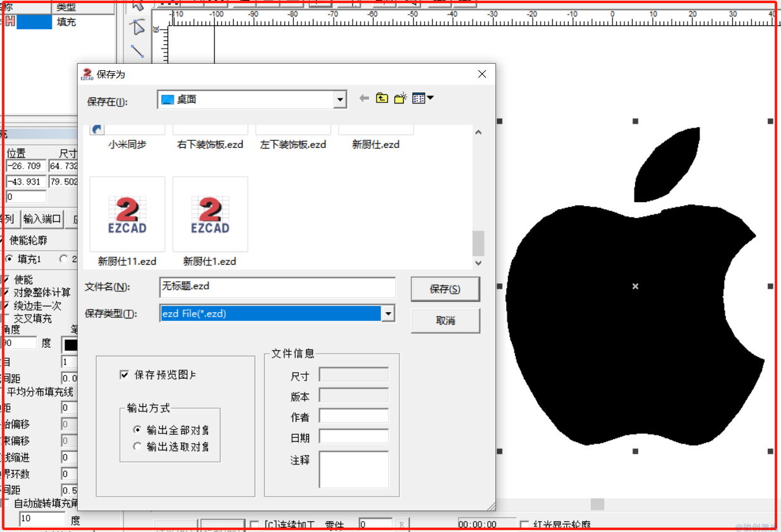Select the 小米同步 shortcut item
This screenshot has width=781, height=532.
click(x=127, y=145)
